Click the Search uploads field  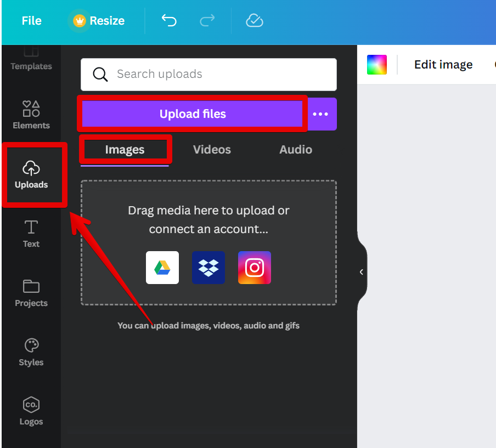tap(208, 74)
